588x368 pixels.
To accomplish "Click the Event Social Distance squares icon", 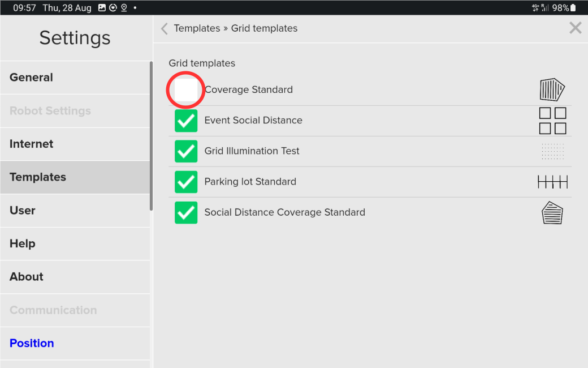I will [552, 121].
